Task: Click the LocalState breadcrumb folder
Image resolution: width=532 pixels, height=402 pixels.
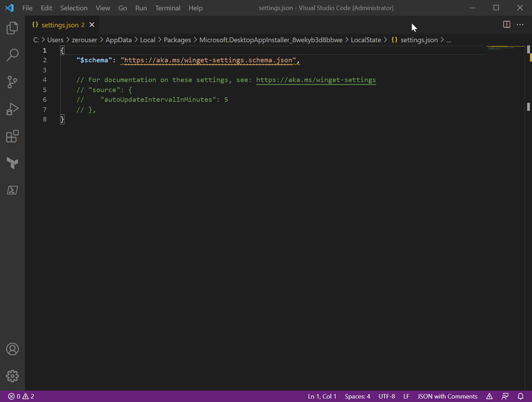Action: (x=366, y=40)
